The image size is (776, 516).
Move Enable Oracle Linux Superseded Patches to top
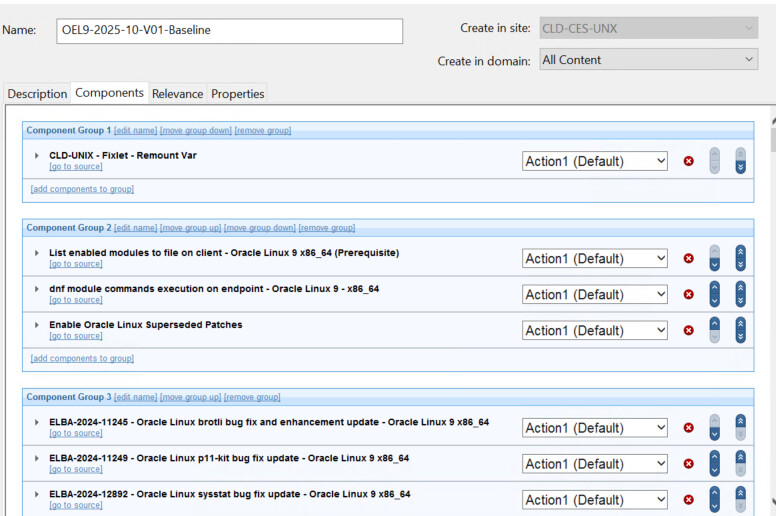coord(740,324)
